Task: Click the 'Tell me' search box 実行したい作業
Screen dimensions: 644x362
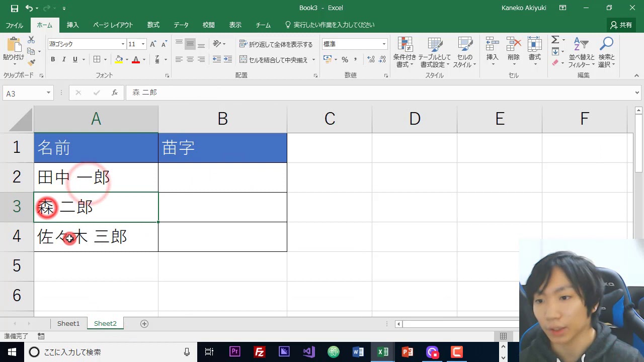Action: 330,25
